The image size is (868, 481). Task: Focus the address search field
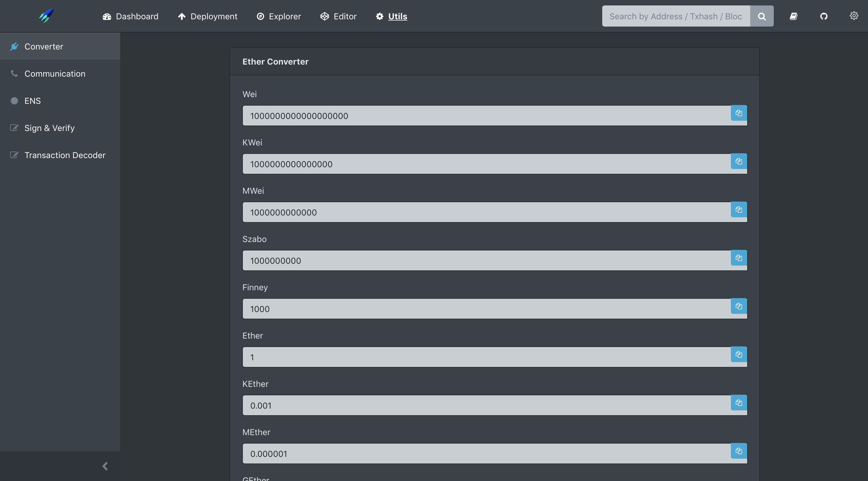[x=676, y=16]
